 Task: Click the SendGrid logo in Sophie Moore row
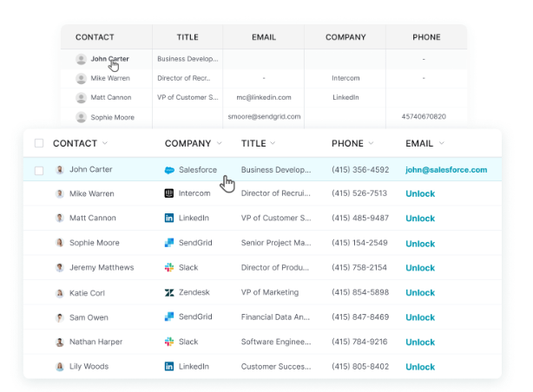[169, 243]
